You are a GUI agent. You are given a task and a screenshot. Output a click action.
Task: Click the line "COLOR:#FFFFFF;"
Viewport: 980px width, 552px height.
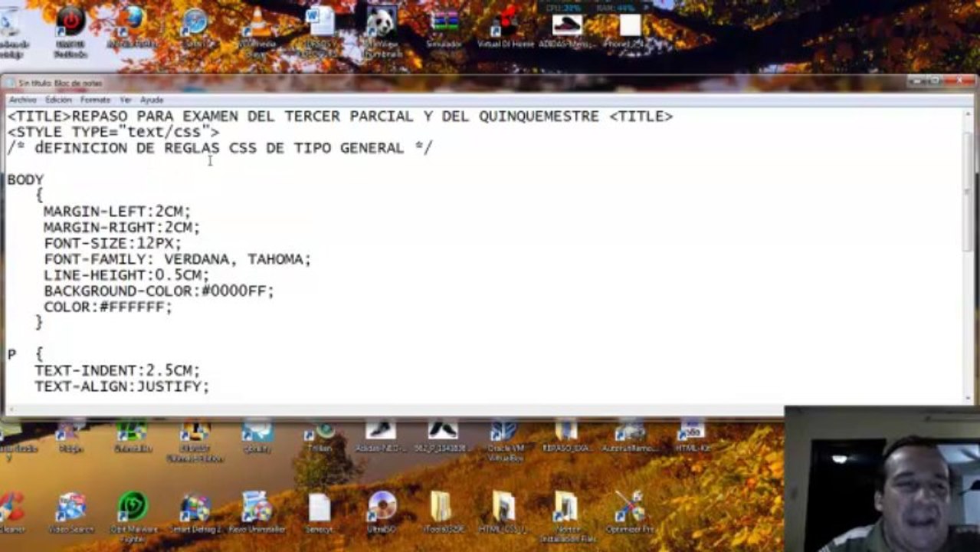point(107,307)
